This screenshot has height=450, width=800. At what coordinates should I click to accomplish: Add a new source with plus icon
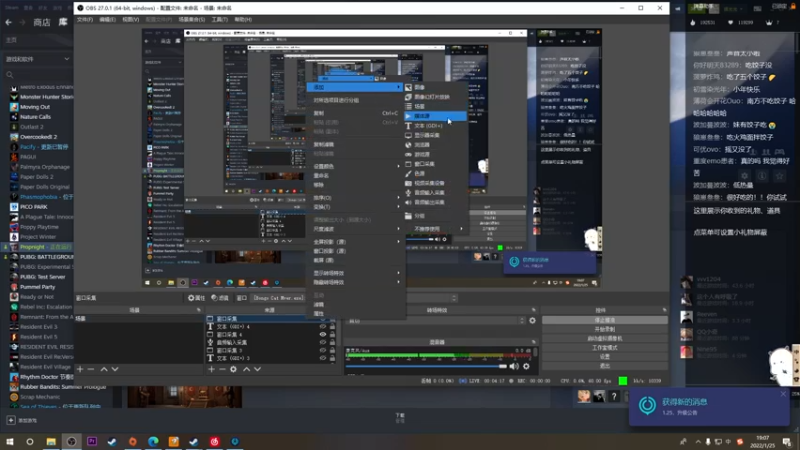211,369
